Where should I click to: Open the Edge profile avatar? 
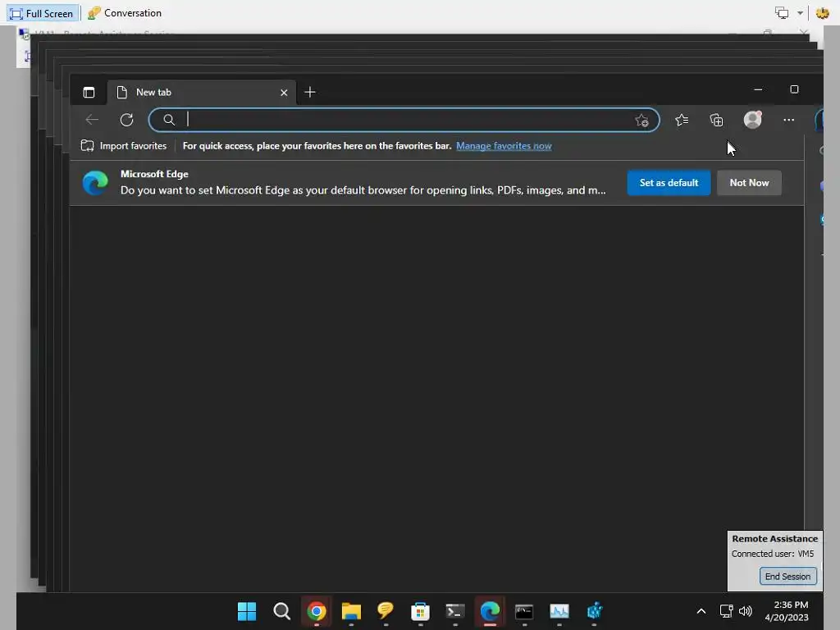click(752, 120)
